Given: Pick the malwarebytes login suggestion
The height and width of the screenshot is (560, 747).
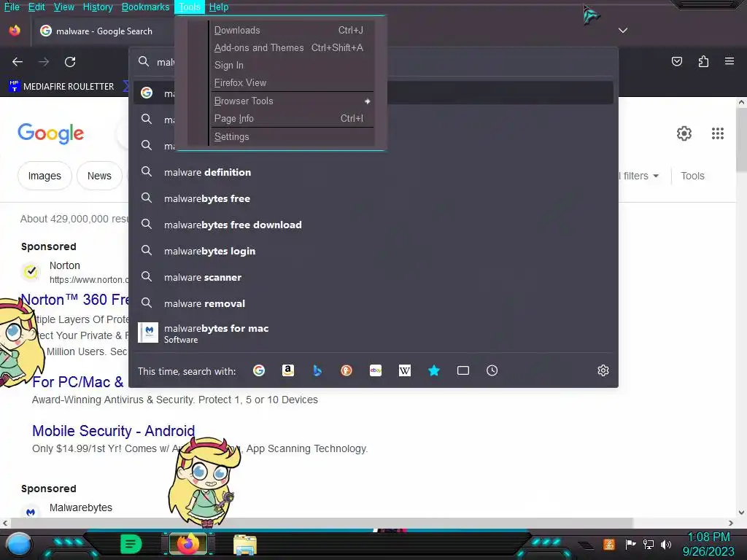Looking at the screenshot, I should pyautogui.click(x=373, y=251).
